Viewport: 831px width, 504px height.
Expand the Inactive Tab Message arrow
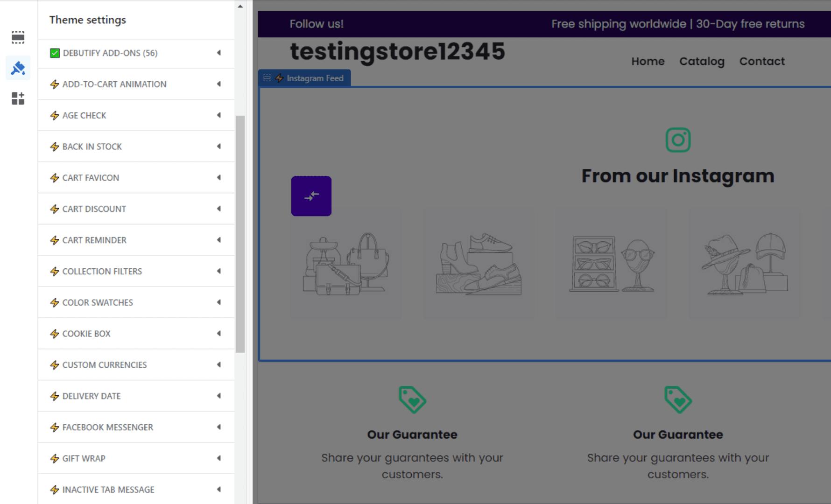coord(218,490)
